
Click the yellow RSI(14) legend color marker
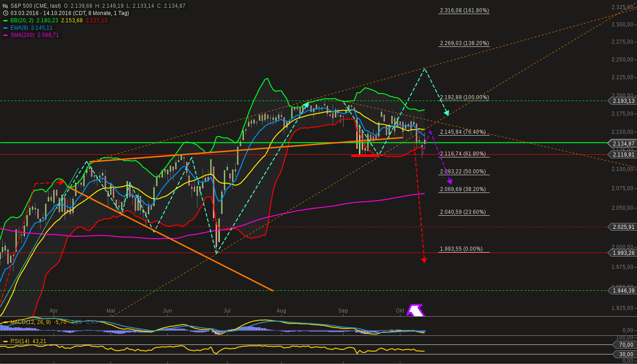click(x=5, y=341)
